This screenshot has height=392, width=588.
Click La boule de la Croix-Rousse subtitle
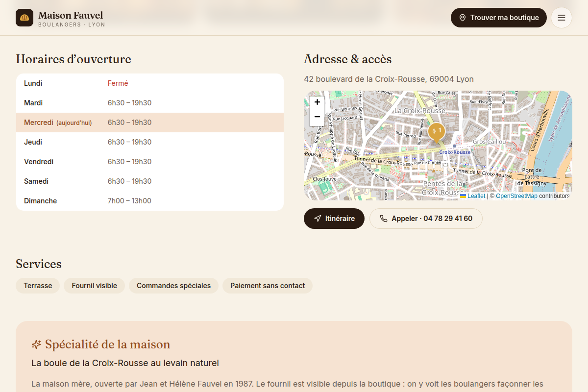tap(125, 363)
